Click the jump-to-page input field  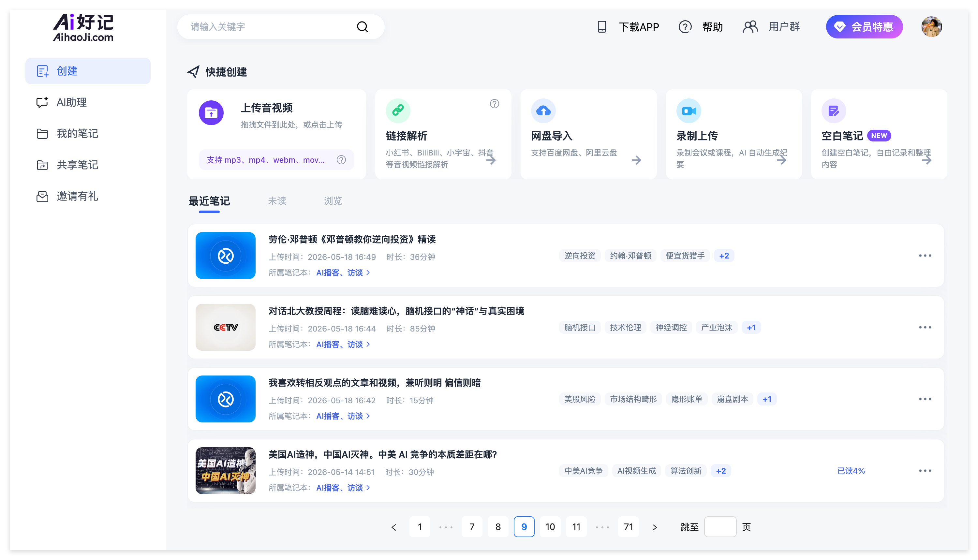[x=720, y=526]
